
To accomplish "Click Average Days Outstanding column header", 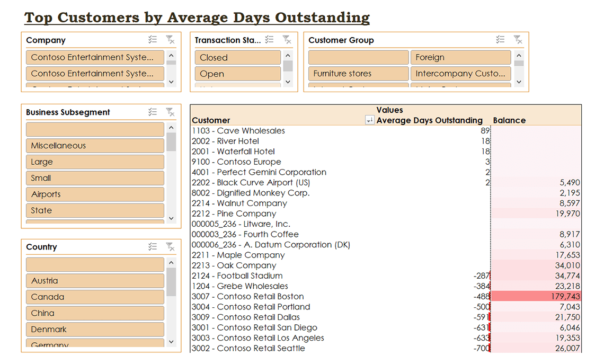I will click(430, 120).
